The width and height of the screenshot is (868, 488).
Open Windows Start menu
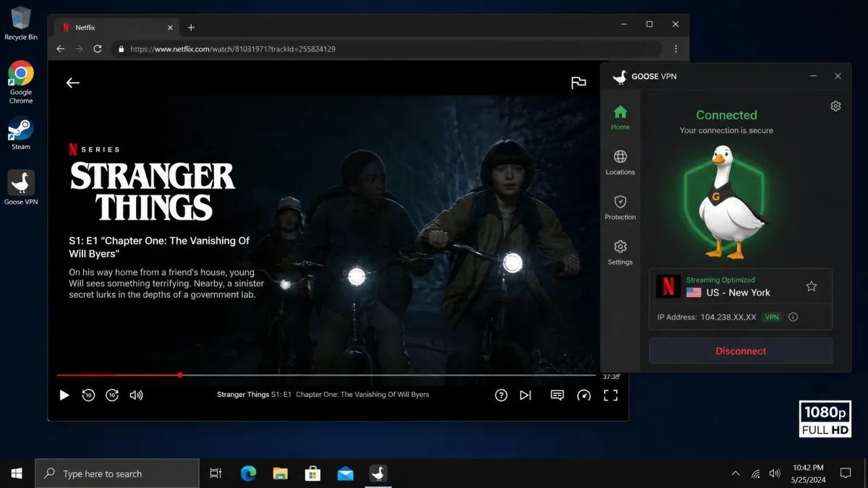click(17, 474)
